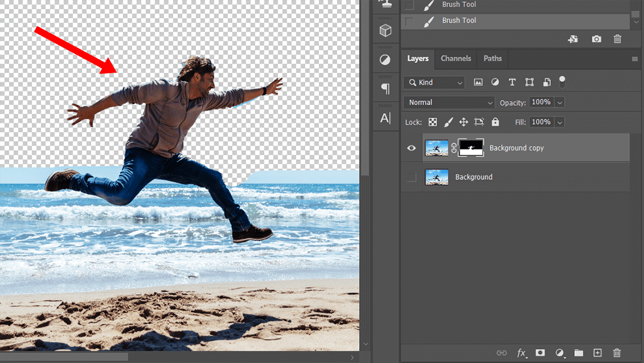
Task: Toggle layer filtering on or off
Action: (x=562, y=81)
